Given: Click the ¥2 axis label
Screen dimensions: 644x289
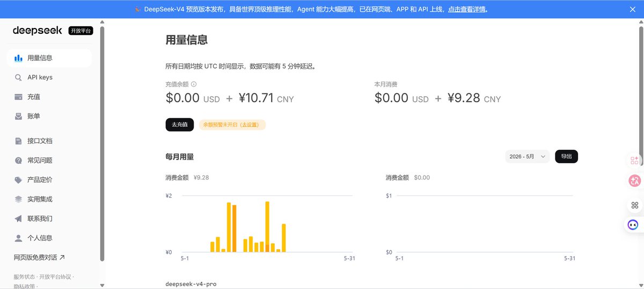Looking at the screenshot, I should click(169, 196).
